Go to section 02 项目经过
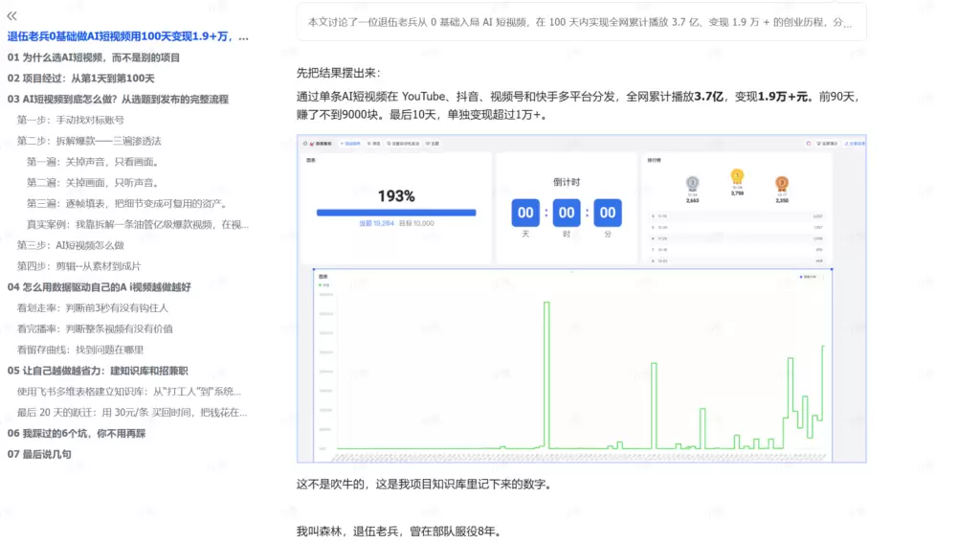The width and height of the screenshot is (980, 543). tap(80, 79)
